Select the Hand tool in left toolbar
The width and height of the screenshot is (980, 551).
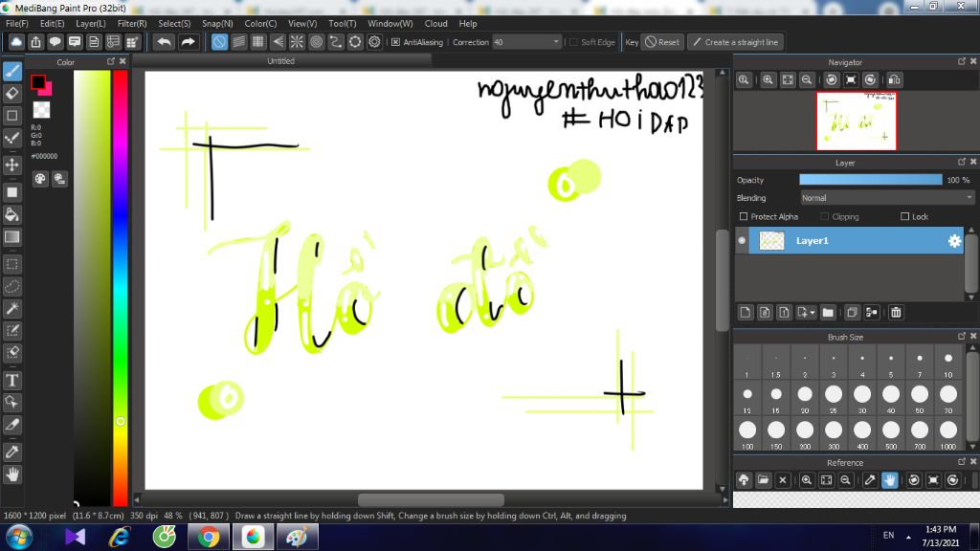point(11,474)
